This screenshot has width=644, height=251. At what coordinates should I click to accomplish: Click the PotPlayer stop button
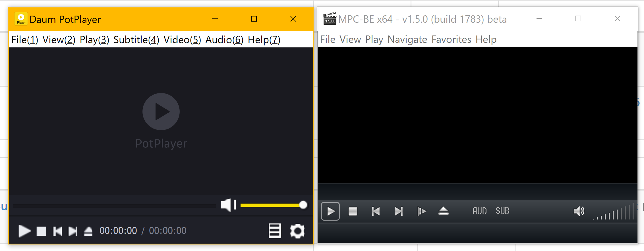[41, 231]
